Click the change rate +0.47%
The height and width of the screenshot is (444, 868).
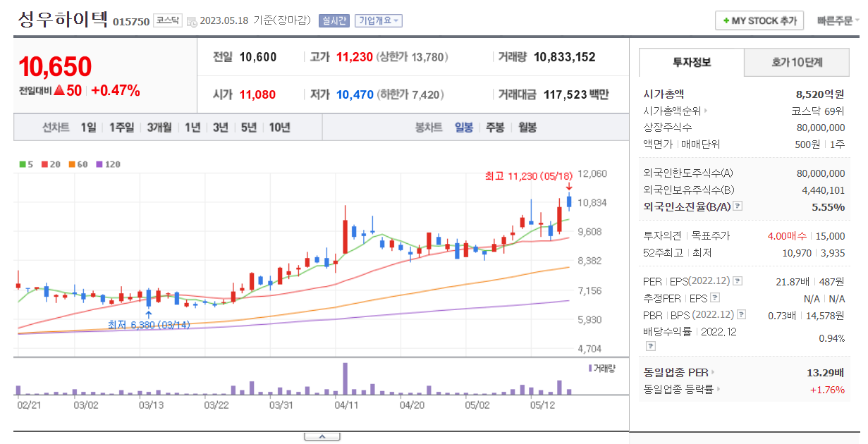point(116,90)
